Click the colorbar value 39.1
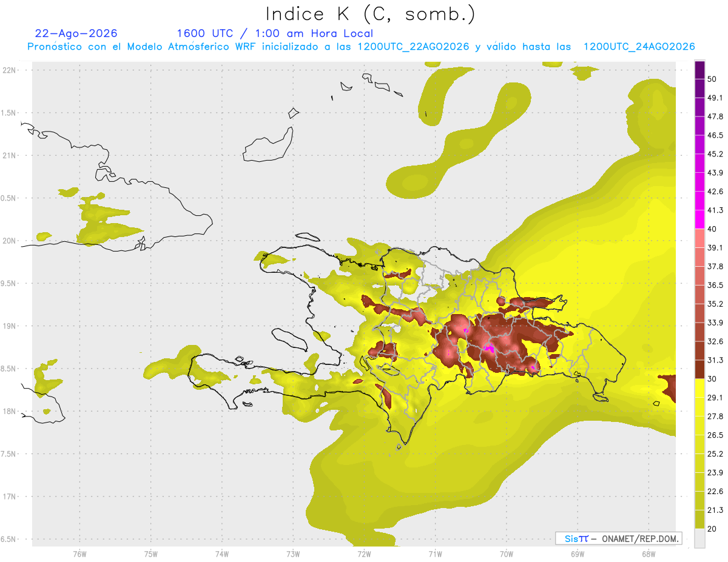The width and height of the screenshot is (728, 562). click(x=715, y=247)
